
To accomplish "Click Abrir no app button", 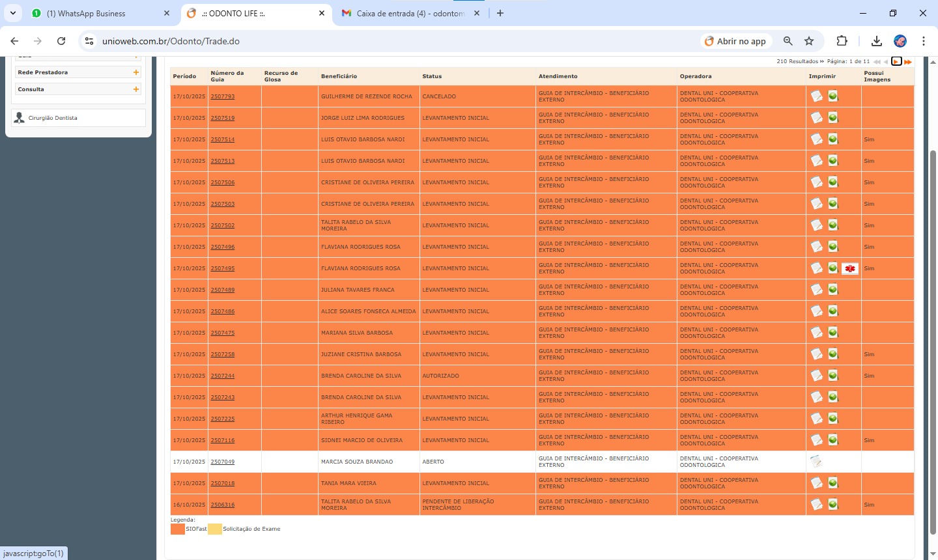I will click(x=735, y=41).
